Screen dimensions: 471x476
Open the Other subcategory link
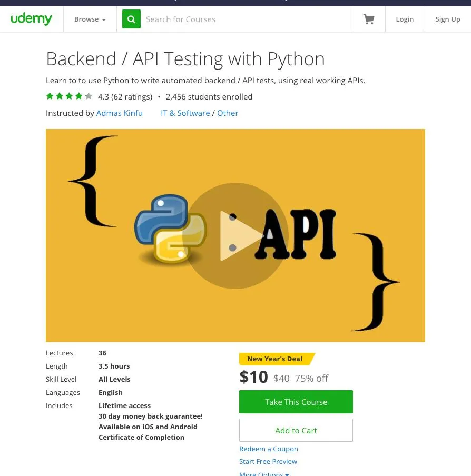228,113
